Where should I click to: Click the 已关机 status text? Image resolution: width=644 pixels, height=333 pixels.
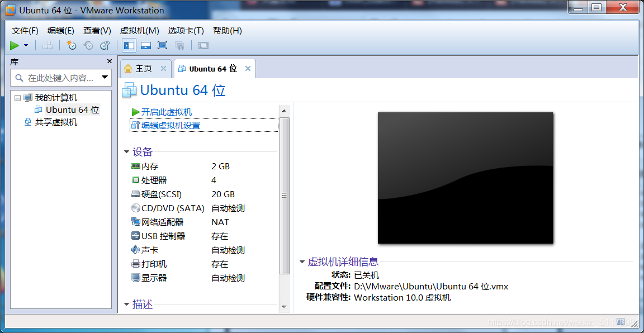[366, 275]
